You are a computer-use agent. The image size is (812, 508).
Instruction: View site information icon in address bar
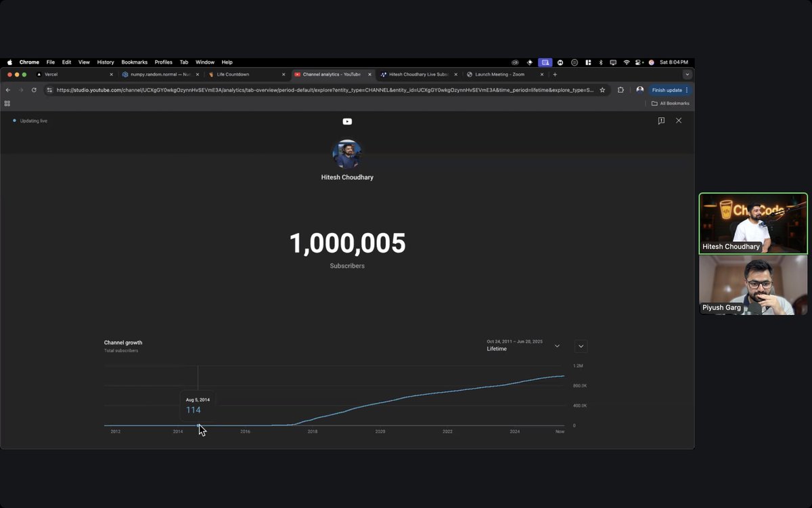point(49,90)
